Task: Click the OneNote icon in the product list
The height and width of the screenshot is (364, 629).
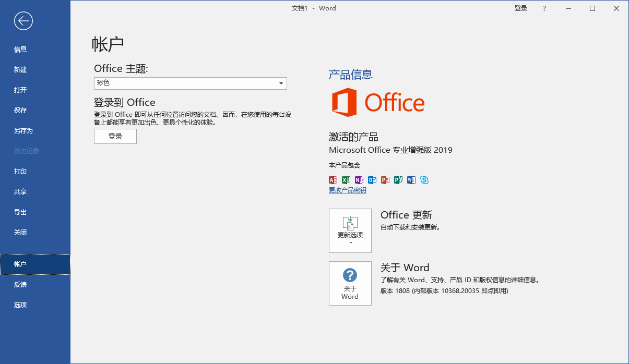Action: pyautogui.click(x=359, y=179)
